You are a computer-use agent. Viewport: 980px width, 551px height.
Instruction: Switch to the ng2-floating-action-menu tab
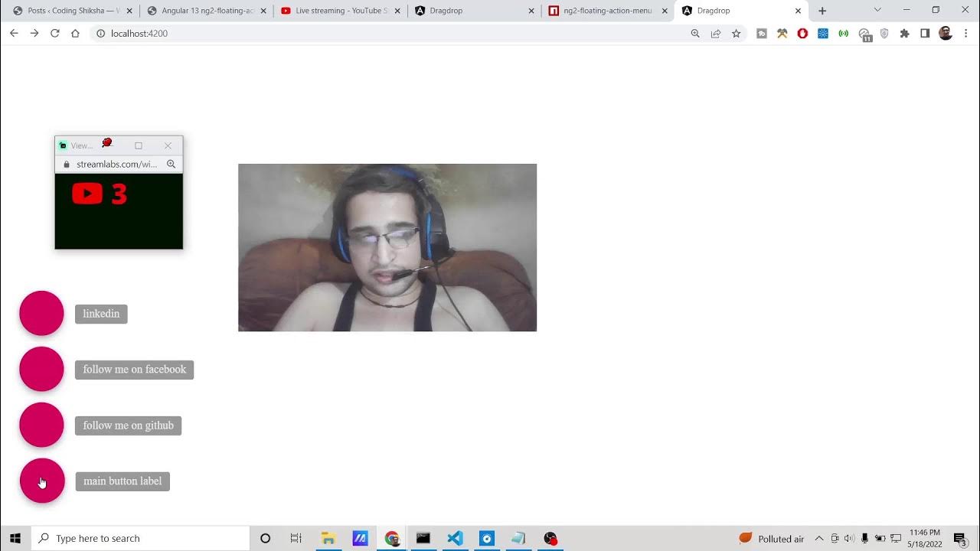607,11
